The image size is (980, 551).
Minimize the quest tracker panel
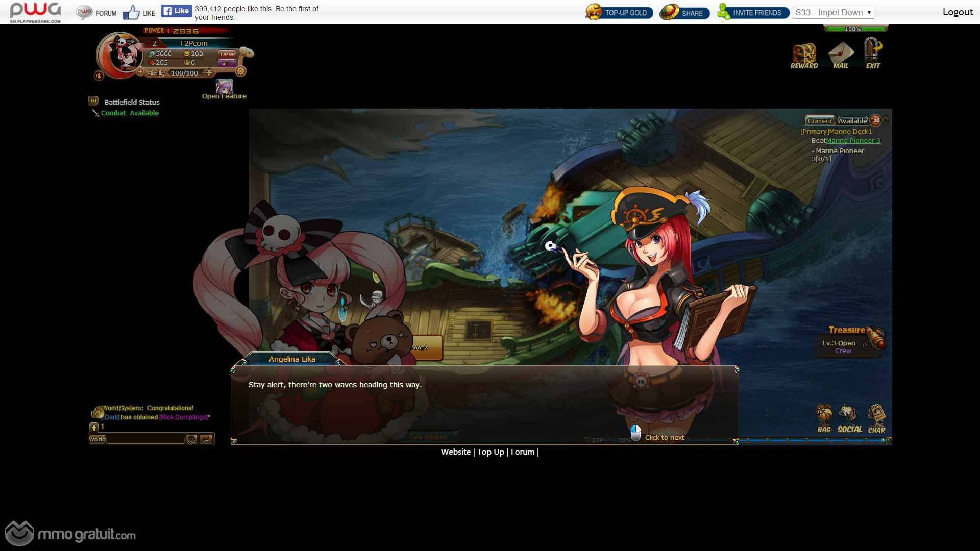[x=886, y=120]
